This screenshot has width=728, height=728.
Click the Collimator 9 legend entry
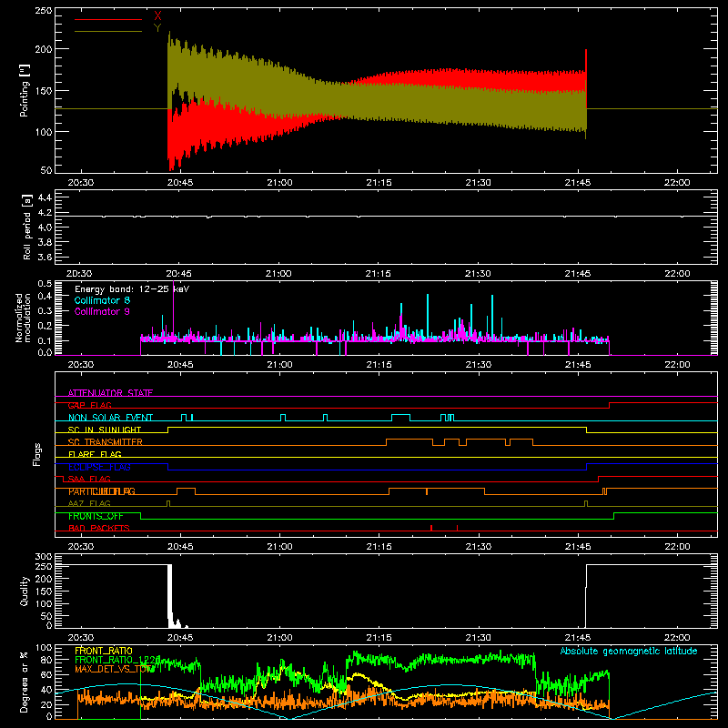(x=102, y=311)
